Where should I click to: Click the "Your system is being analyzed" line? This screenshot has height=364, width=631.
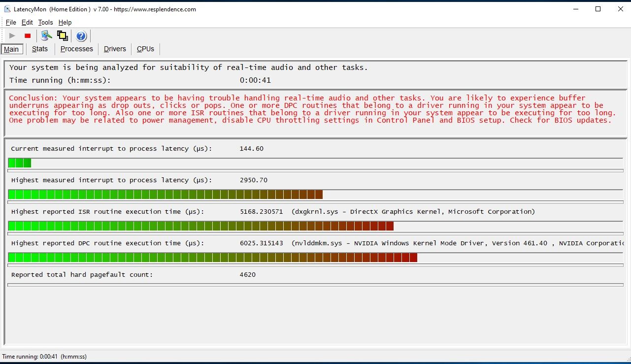(189, 67)
